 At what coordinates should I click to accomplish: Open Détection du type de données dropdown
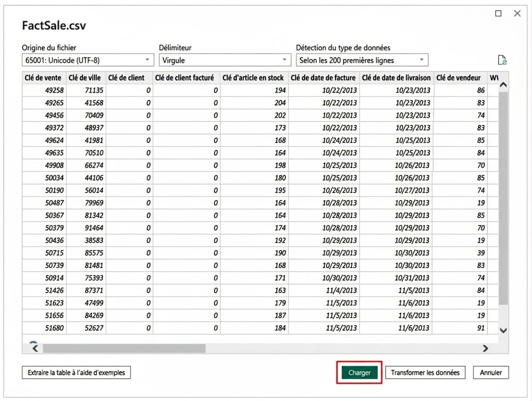(362, 60)
